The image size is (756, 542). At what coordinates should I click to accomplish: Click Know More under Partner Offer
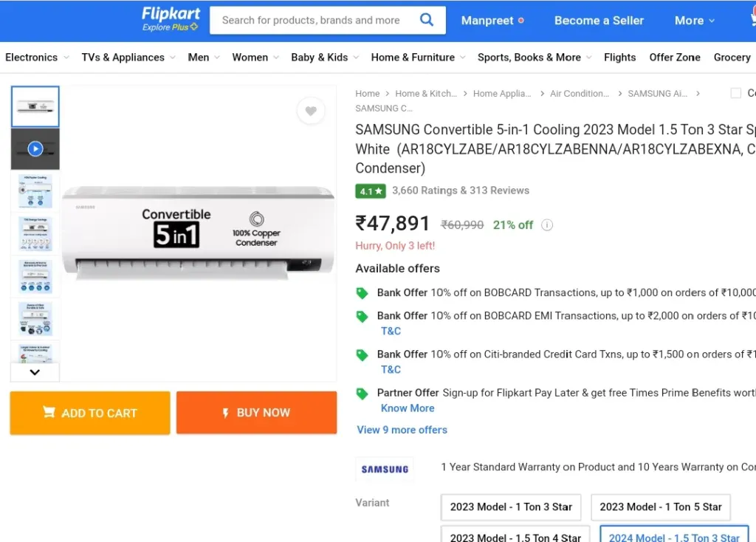pos(408,408)
